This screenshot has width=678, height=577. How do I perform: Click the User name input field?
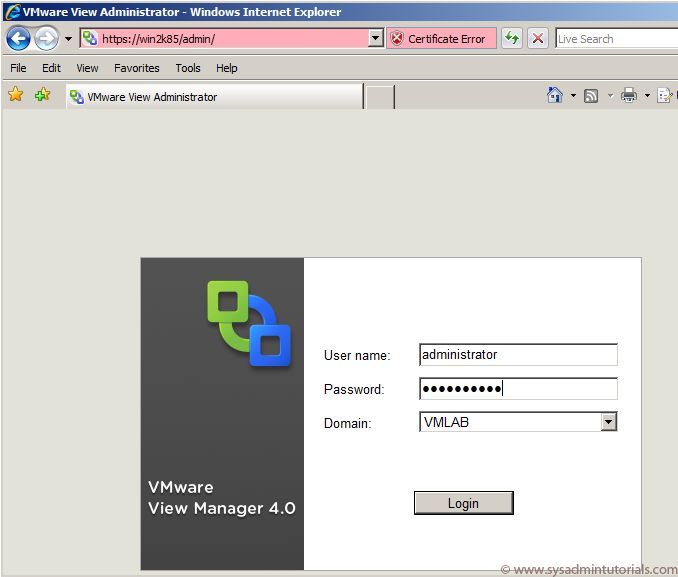tap(518, 355)
